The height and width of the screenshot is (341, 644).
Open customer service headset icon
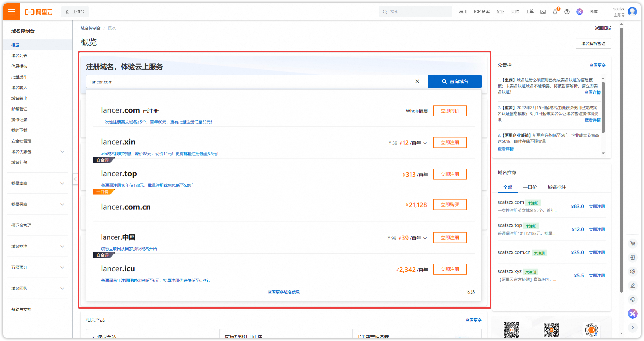633,299
